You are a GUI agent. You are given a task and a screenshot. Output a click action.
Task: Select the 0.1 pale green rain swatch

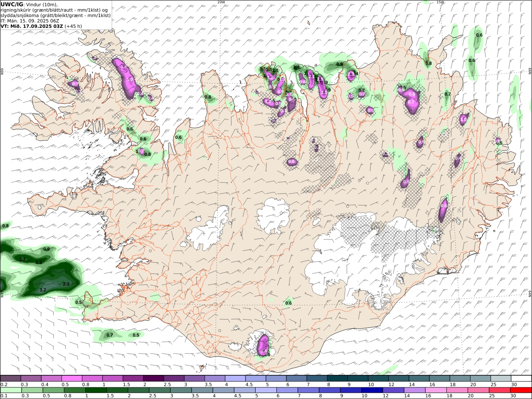11,390
